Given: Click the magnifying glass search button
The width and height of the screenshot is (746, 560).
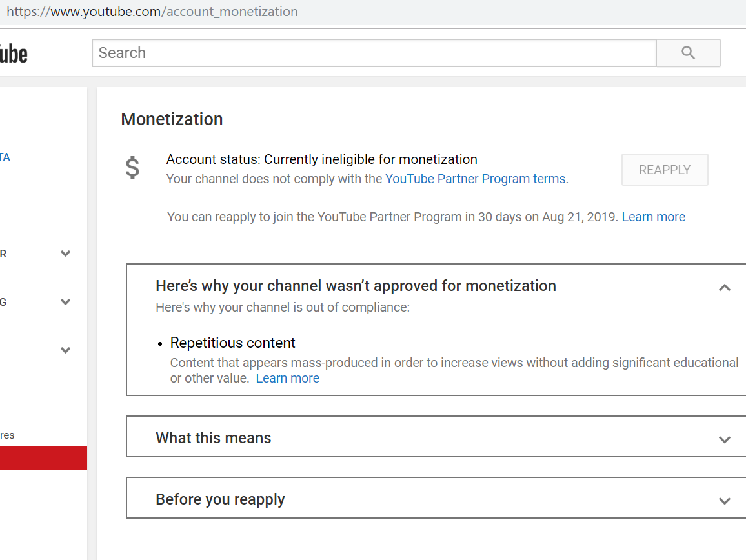Looking at the screenshot, I should (688, 53).
